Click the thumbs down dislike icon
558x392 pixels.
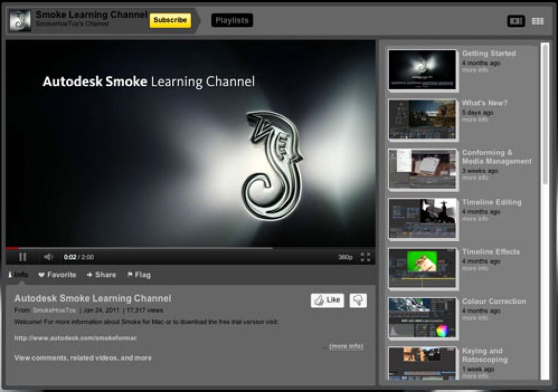pyautogui.click(x=358, y=301)
